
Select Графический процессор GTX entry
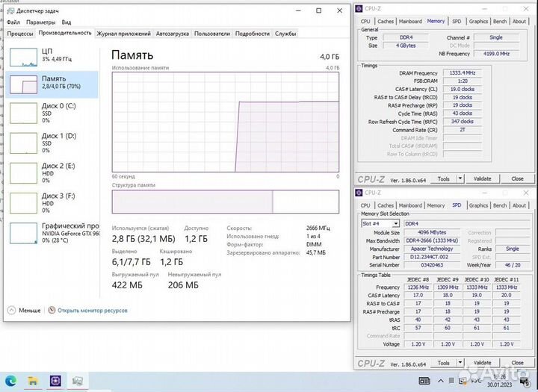click(52, 233)
